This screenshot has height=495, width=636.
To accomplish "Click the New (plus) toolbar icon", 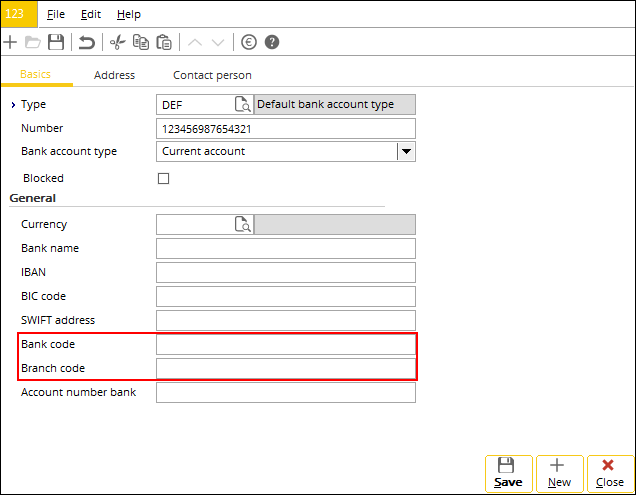I will click(x=10, y=42).
